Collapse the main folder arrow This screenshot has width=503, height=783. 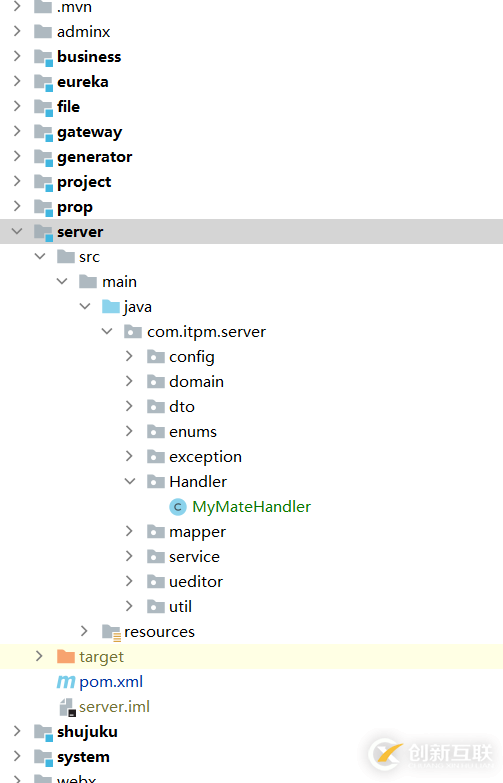pos(62,281)
